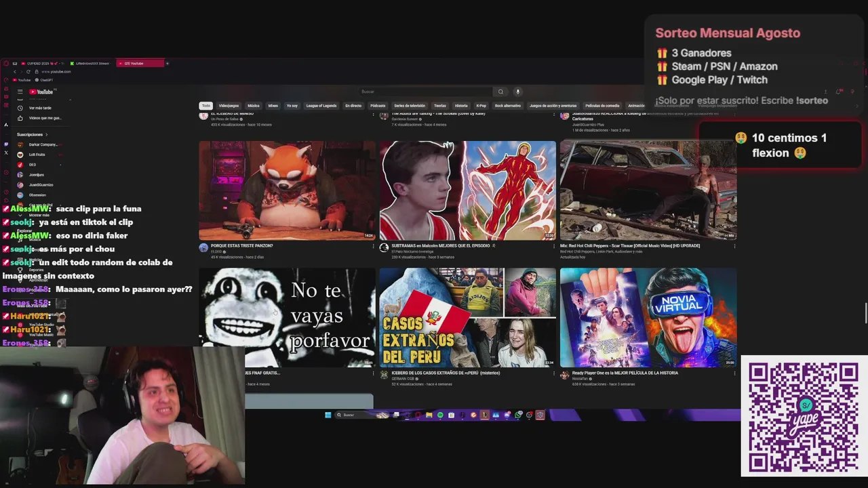Open options for SUBTRAMAS en Malcolm video

point(553,246)
